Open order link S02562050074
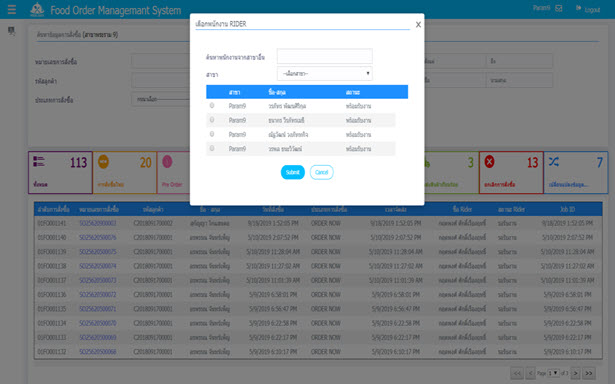This screenshot has width=615, height=384. click(x=98, y=266)
